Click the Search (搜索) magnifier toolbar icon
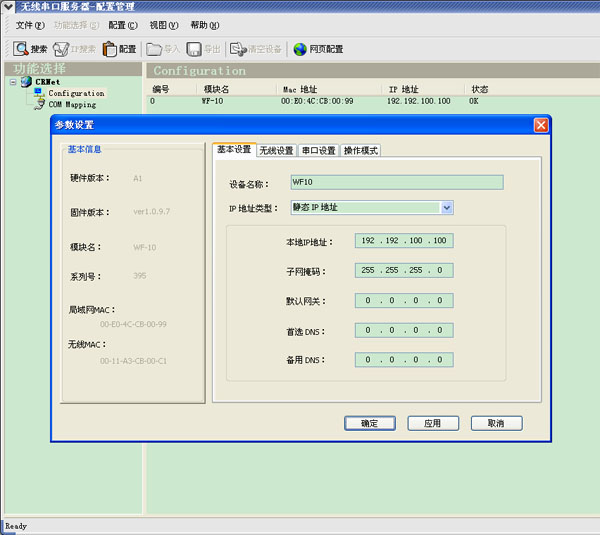The image size is (600, 535). [21, 49]
